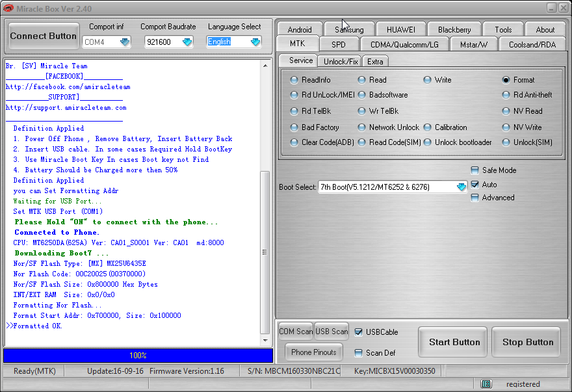This screenshot has height=392, width=572.
Task: Toggle the Auto checkbox
Action: coord(474,185)
